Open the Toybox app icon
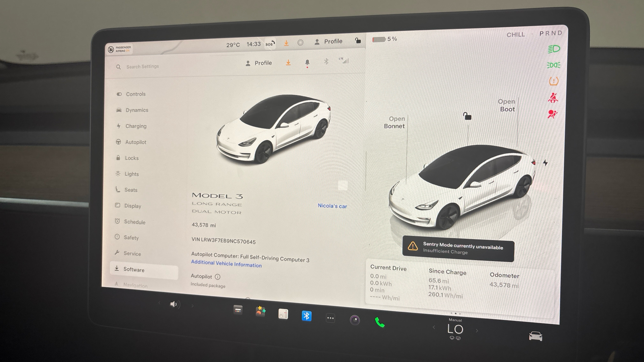 click(261, 312)
